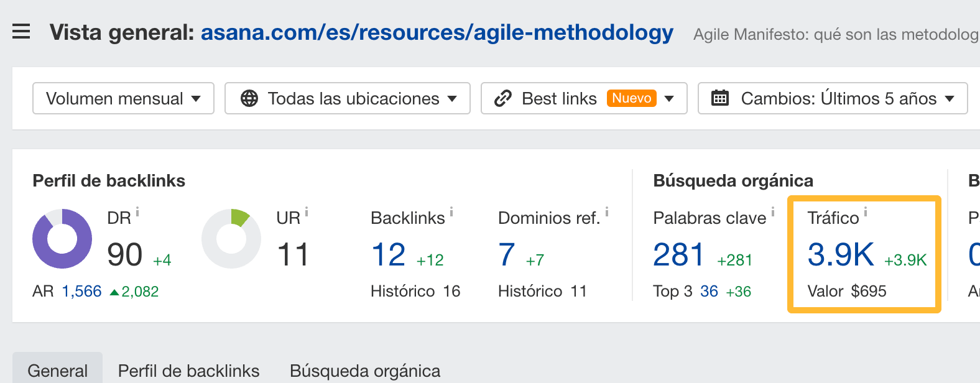Open the Dominios ref. count 7
This screenshot has width=980, height=383.
coord(507,255)
